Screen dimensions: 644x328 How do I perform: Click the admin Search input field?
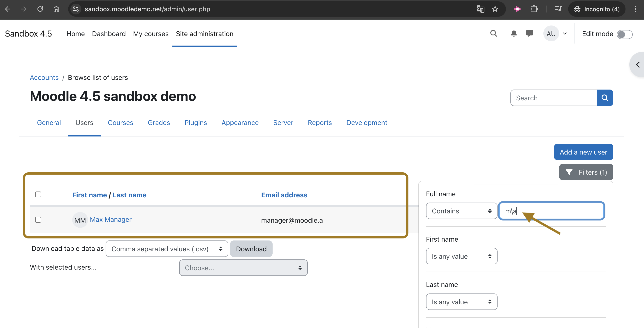click(x=554, y=98)
